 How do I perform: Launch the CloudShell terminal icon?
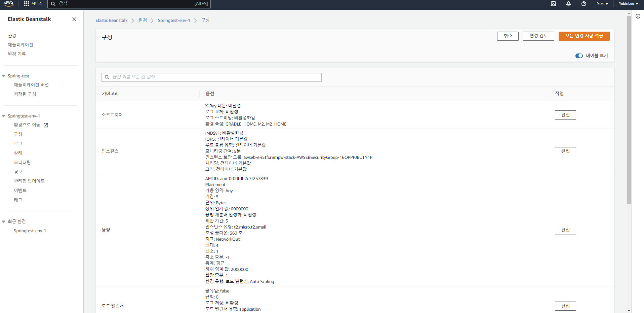[553, 4]
